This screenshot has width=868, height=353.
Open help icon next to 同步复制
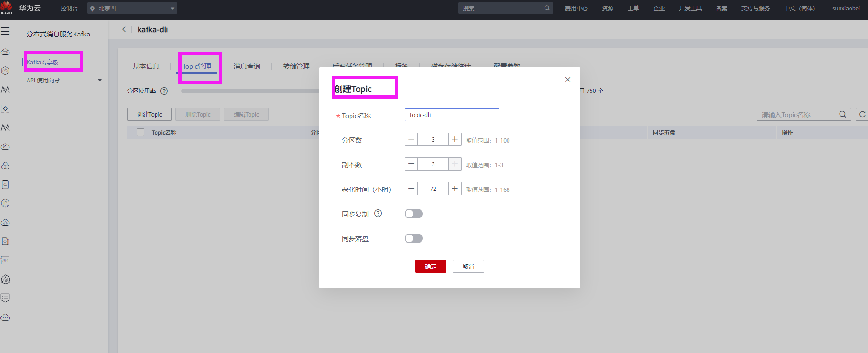point(378,213)
